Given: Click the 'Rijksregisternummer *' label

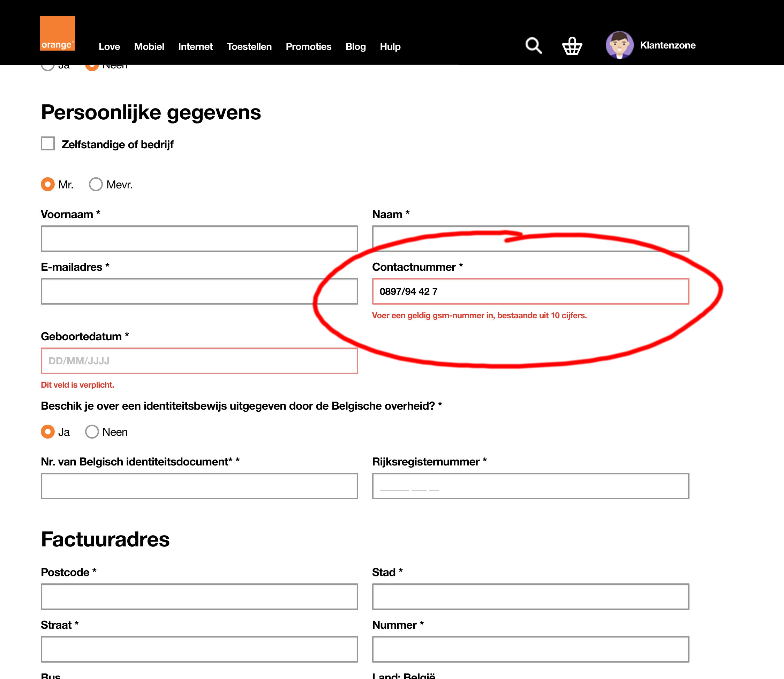Looking at the screenshot, I should (x=429, y=462).
